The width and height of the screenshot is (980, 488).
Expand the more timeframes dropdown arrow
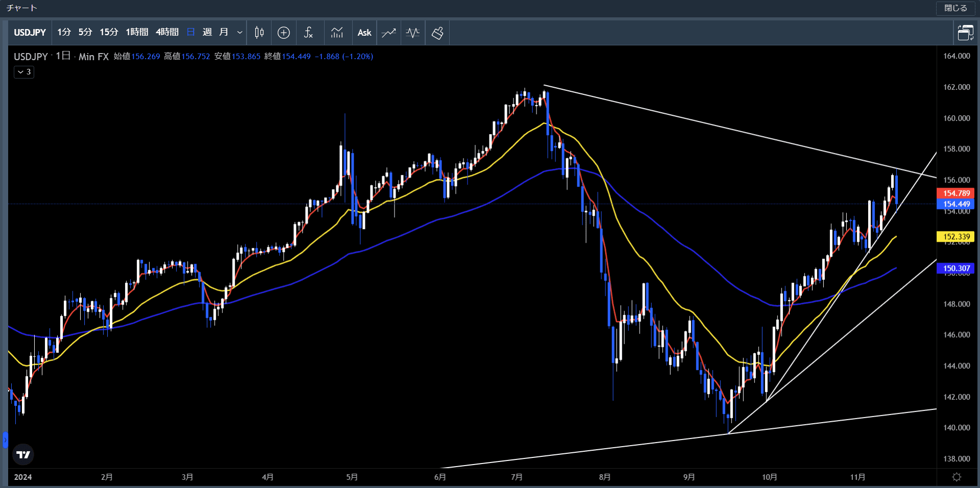tap(239, 33)
